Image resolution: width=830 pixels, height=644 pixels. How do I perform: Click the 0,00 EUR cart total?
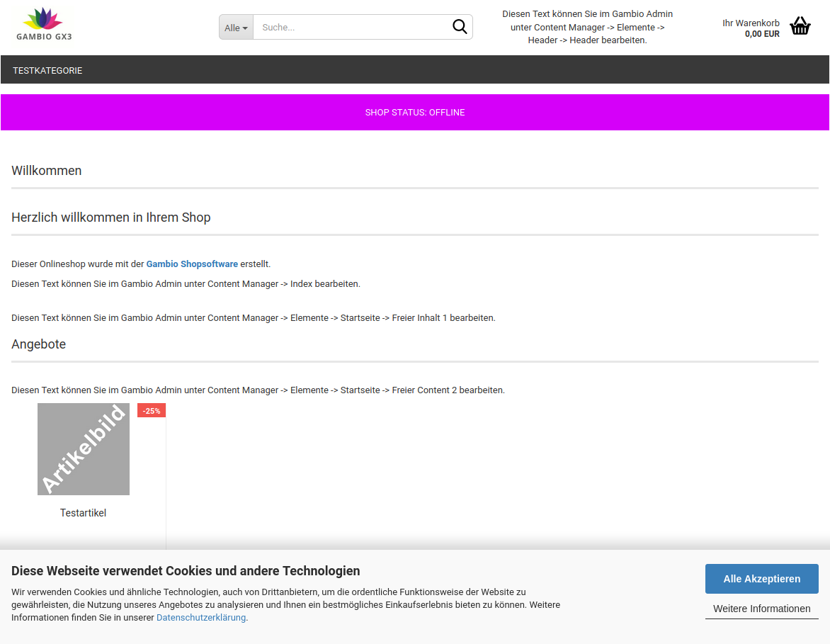point(762,34)
